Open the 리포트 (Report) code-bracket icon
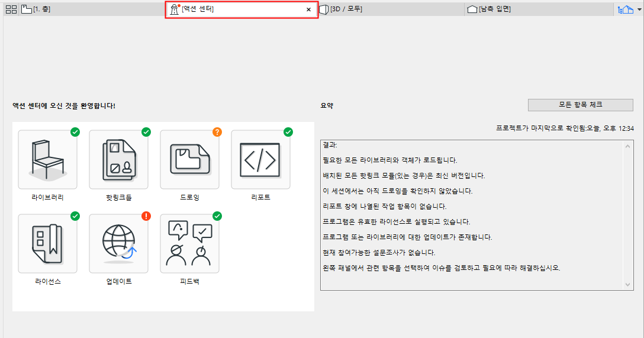This screenshot has width=644, height=338. click(x=261, y=160)
